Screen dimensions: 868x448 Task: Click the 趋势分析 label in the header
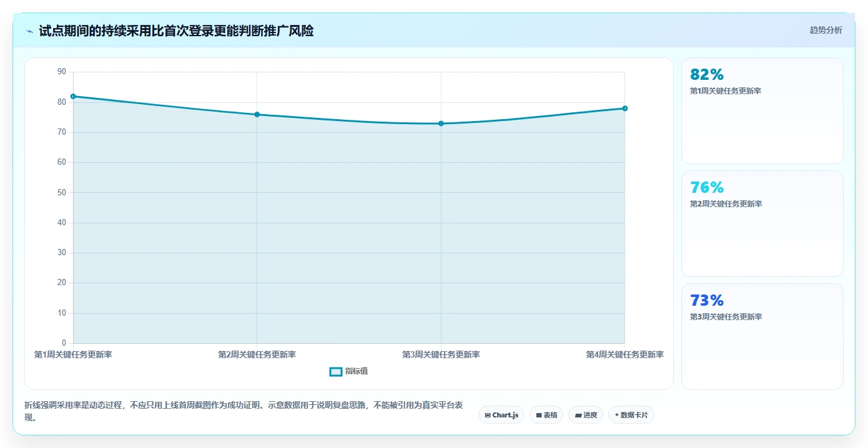coord(826,30)
